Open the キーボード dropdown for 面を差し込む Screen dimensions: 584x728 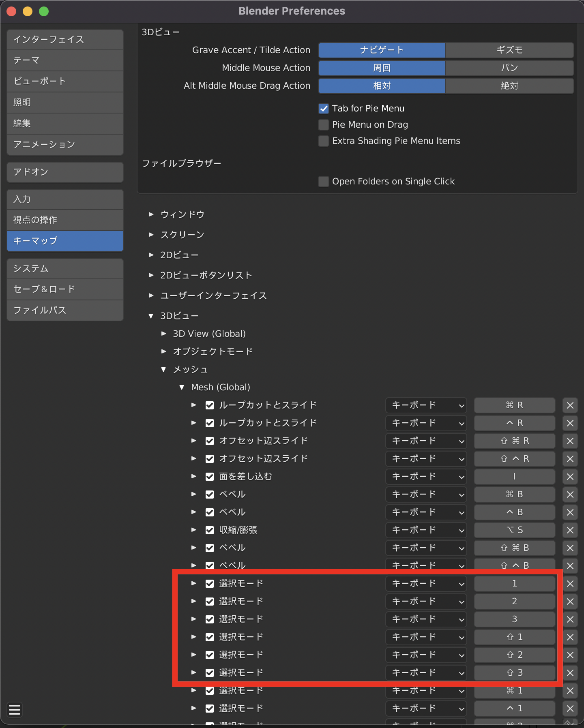tap(426, 477)
